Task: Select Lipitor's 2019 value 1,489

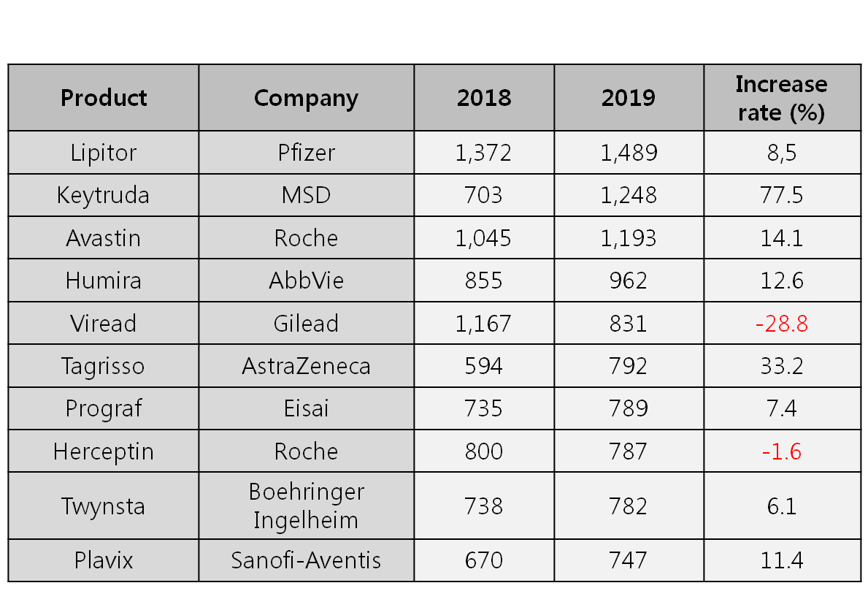Action: click(629, 153)
